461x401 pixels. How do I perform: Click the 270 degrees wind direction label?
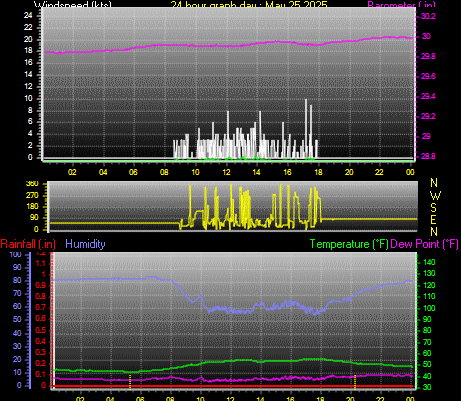[32, 195]
